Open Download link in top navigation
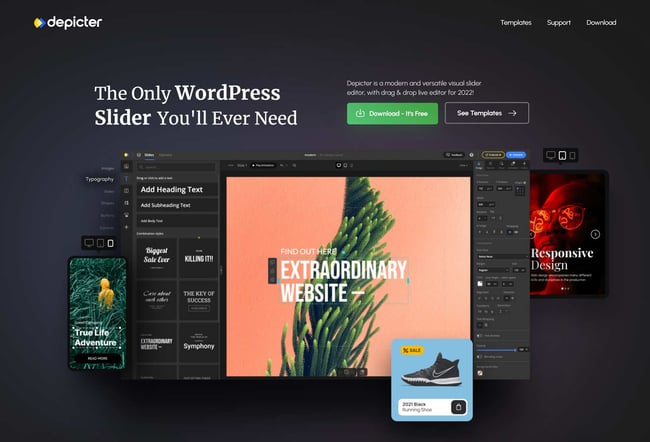The height and width of the screenshot is (442, 650). 601,22
